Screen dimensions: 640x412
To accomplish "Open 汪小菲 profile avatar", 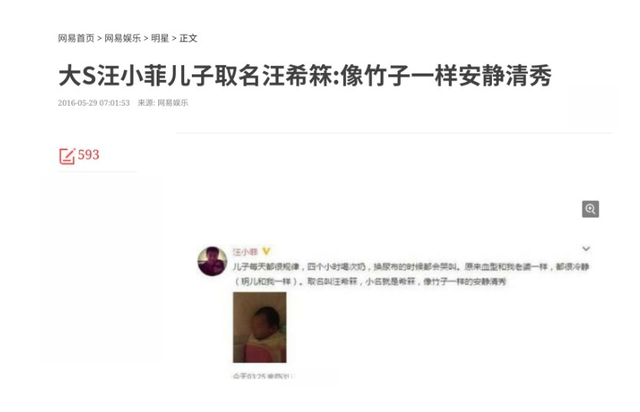I will tap(212, 261).
